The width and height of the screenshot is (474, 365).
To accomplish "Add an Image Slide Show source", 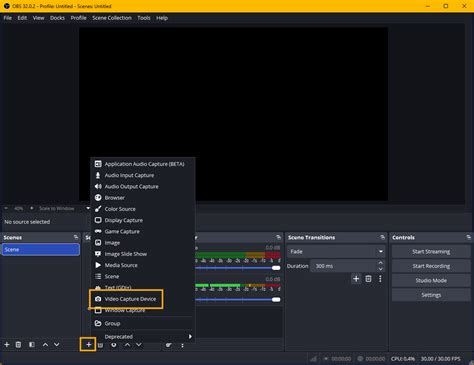I will pos(143,254).
